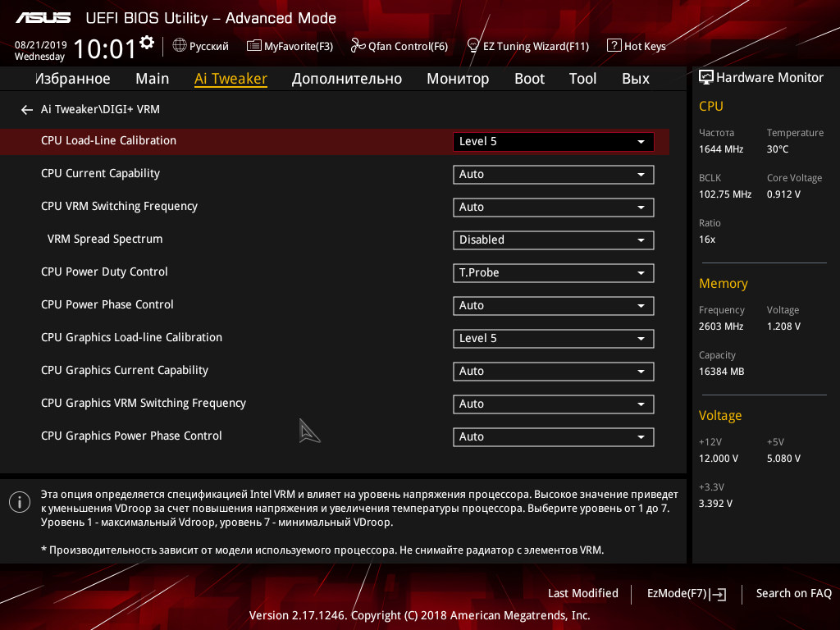Select CPU Graphics VRM Switching Frequency label
Screen dimensions: 840x630
(x=143, y=403)
